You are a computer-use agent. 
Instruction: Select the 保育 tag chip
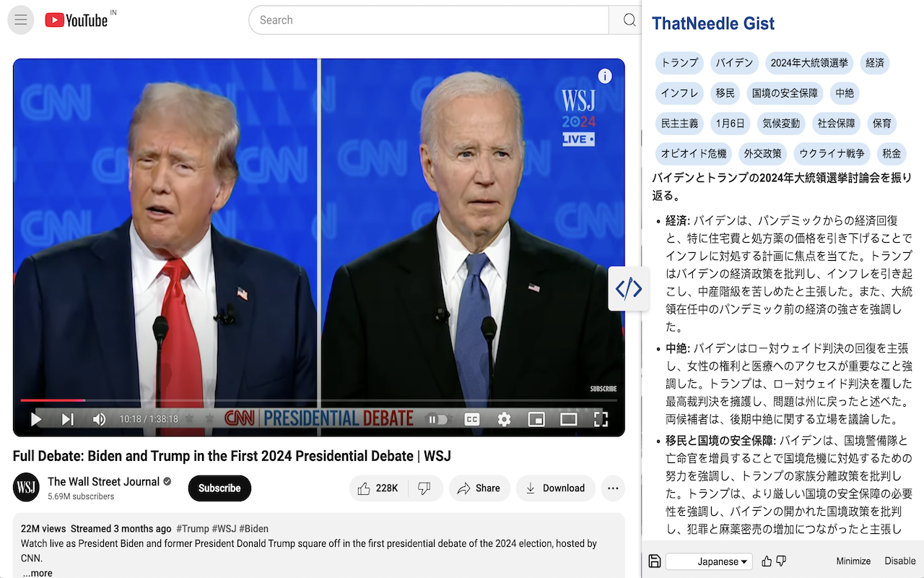coord(881,124)
